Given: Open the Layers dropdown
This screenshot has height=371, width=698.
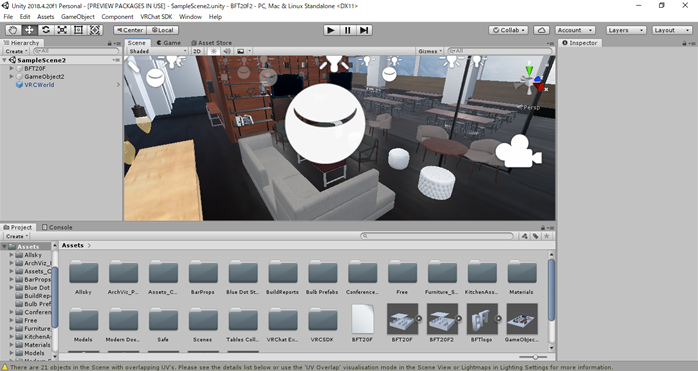Looking at the screenshot, I should 625,30.
